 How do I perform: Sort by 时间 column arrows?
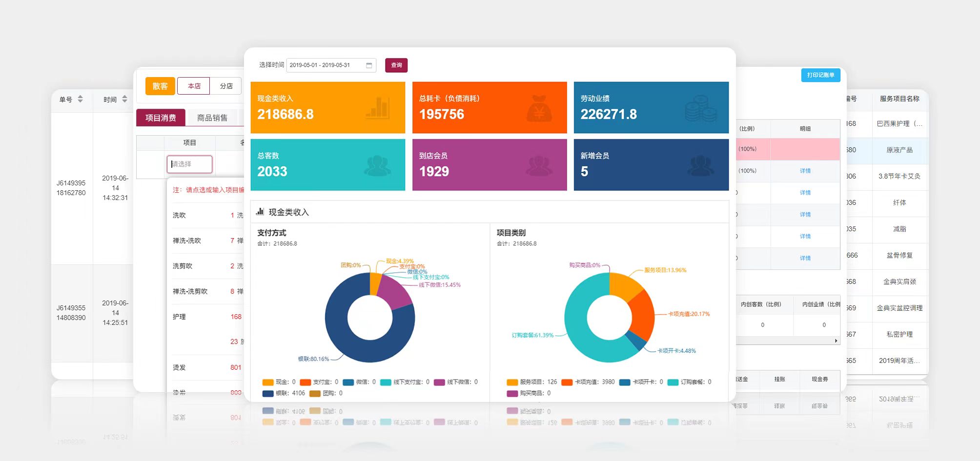pos(124,99)
